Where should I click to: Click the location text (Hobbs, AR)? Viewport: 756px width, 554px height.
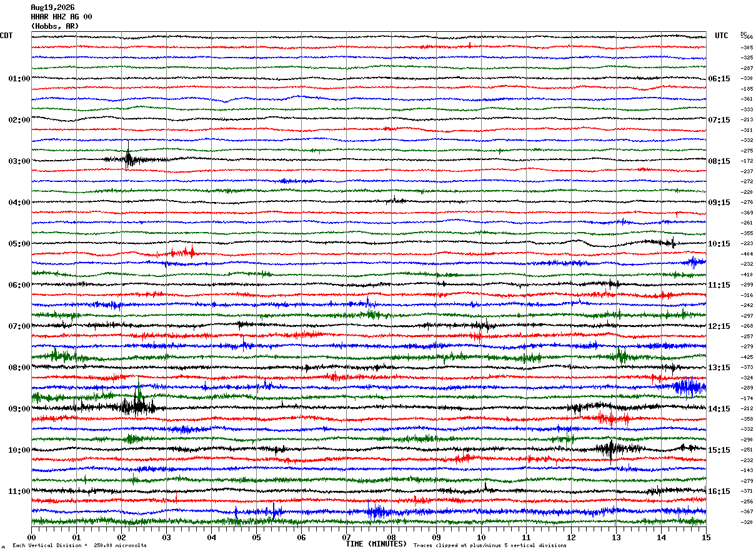pyautogui.click(x=55, y=26)
